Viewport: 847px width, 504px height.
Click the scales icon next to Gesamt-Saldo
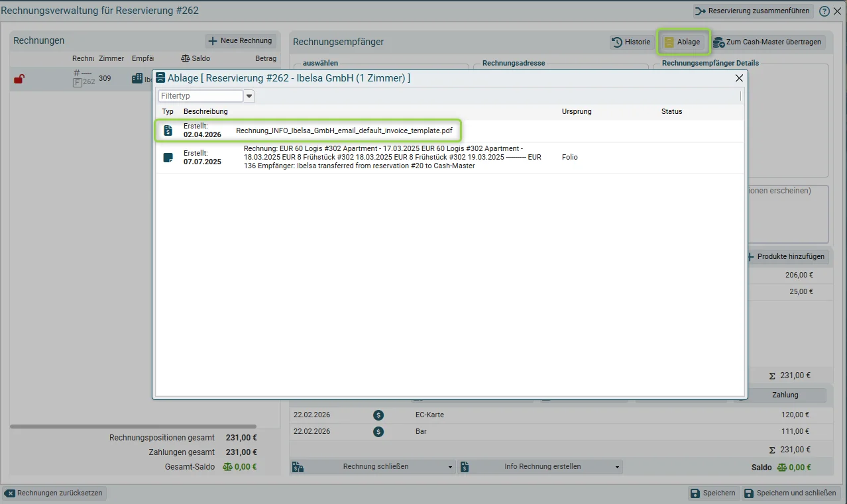coord(228,467)
